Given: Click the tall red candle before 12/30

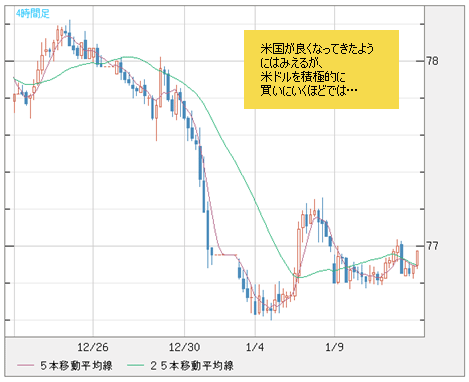Looking at the screenshot, I should click(x=160, y=87).
